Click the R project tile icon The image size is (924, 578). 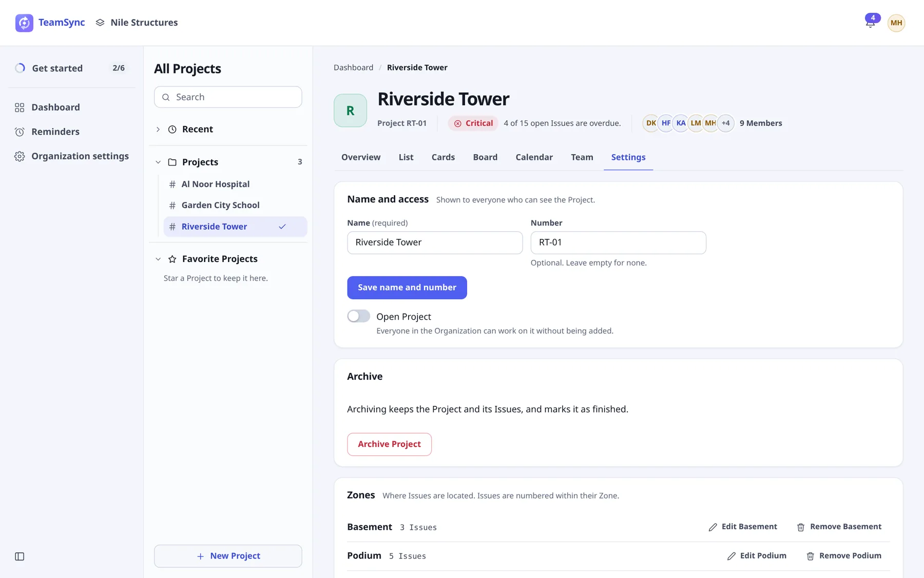coord(350,110)
